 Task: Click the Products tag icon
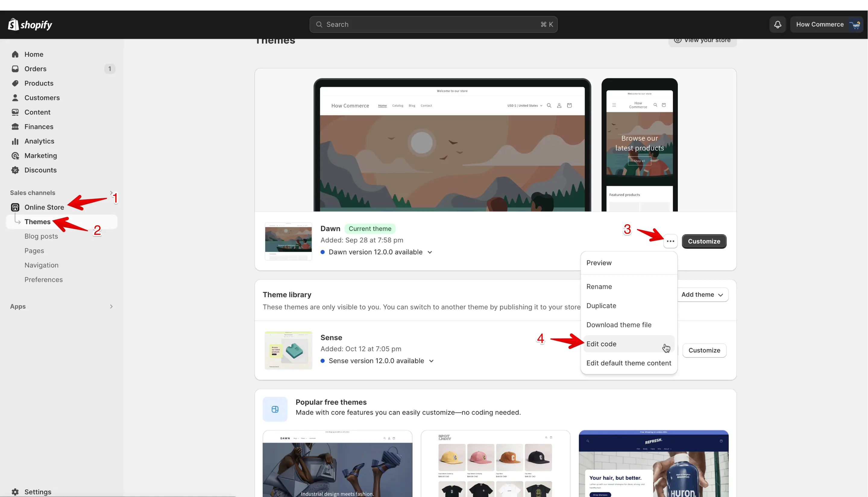click(x=15, y=83)
